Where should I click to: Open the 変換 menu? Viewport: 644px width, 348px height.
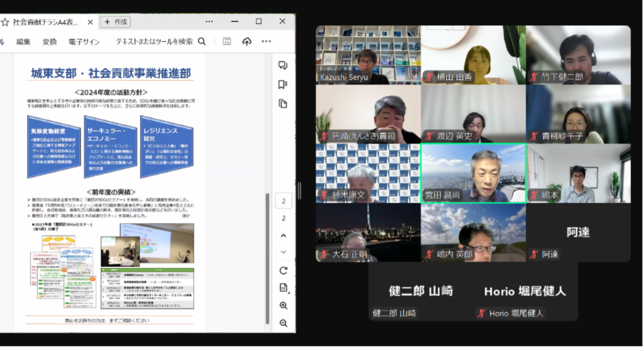tap(49, 42)
